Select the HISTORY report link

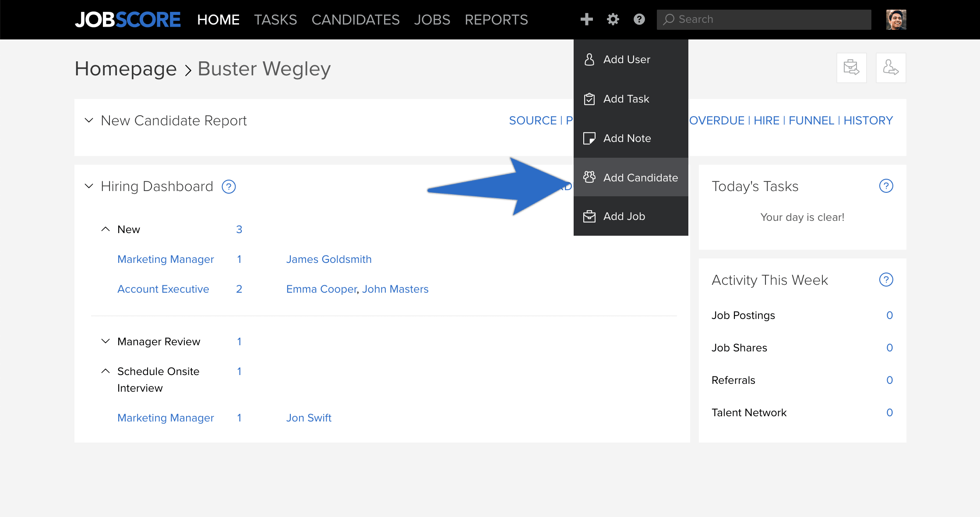point(868,120)
